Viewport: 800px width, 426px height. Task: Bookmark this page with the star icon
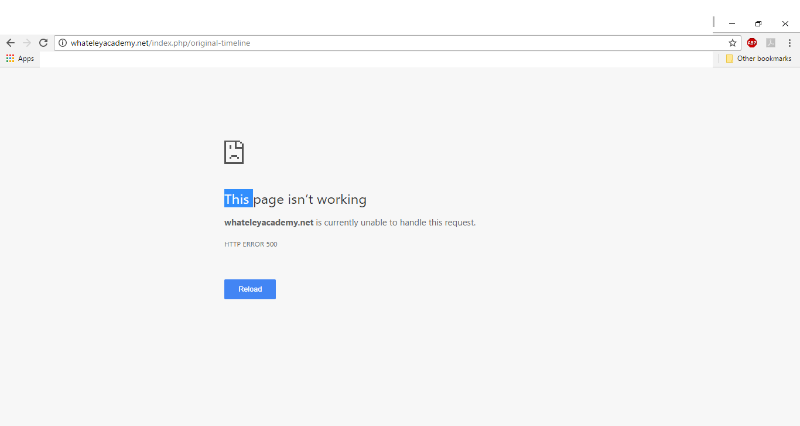click(732, 43)
